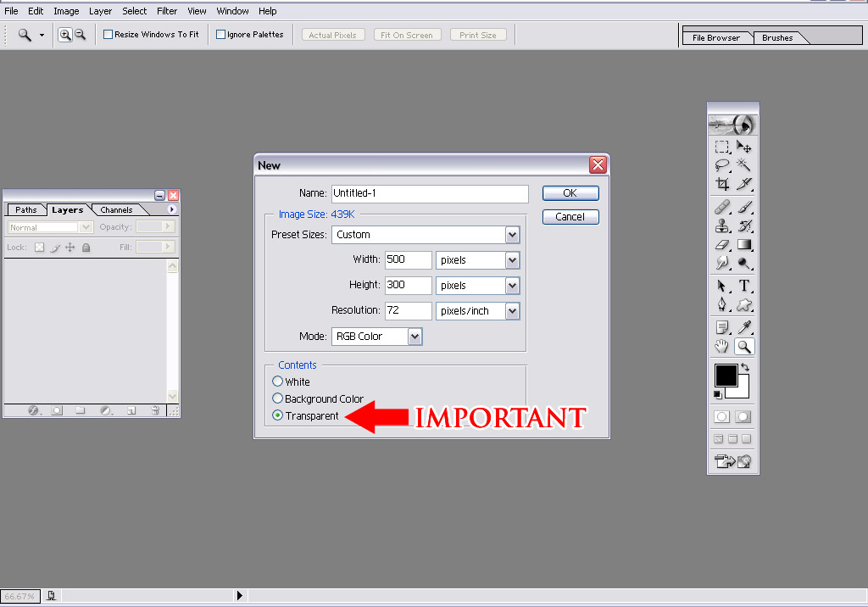Open the Filter menu
The height and width of the screenshot is (607, 868).
(x=167, y=10)
